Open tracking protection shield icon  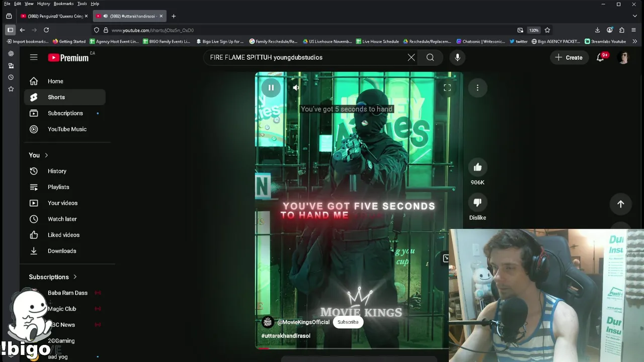point(97,30)
